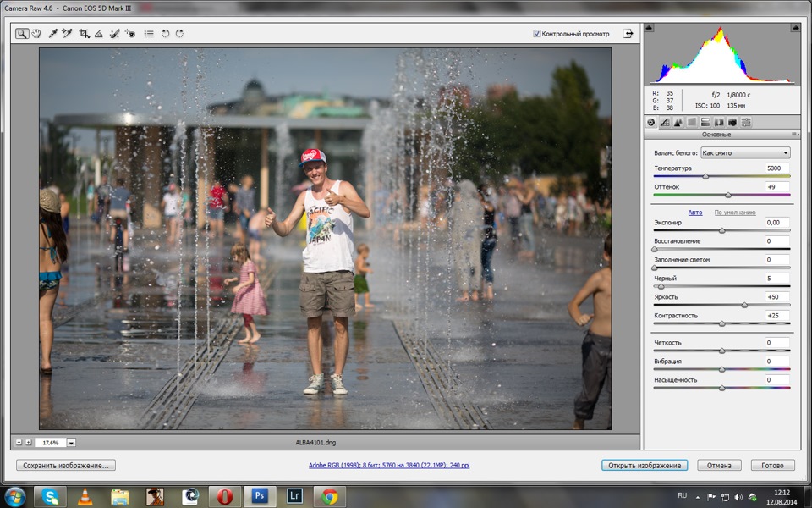Click the Отмена button

tap(719, 465)
